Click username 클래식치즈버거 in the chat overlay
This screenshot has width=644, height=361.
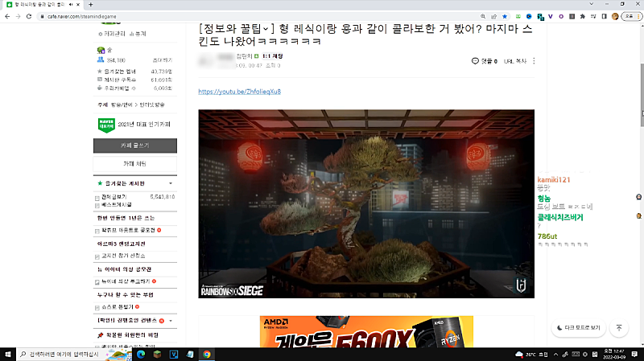(x=560, y=217)
